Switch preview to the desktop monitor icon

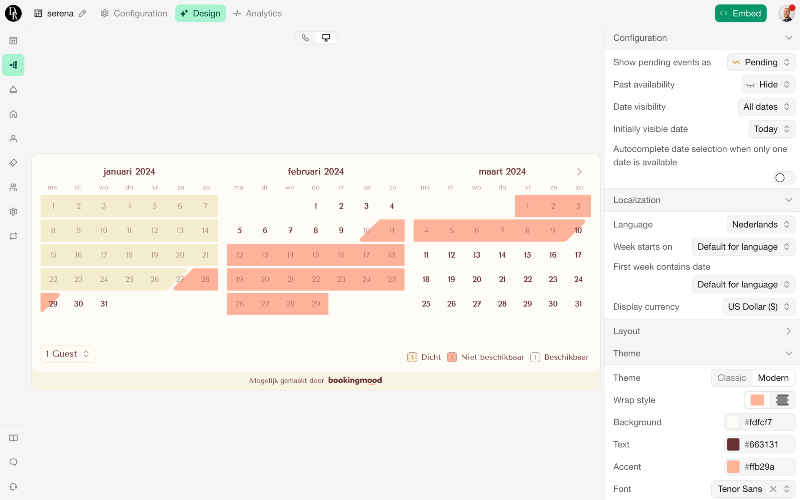pos(326,38)
